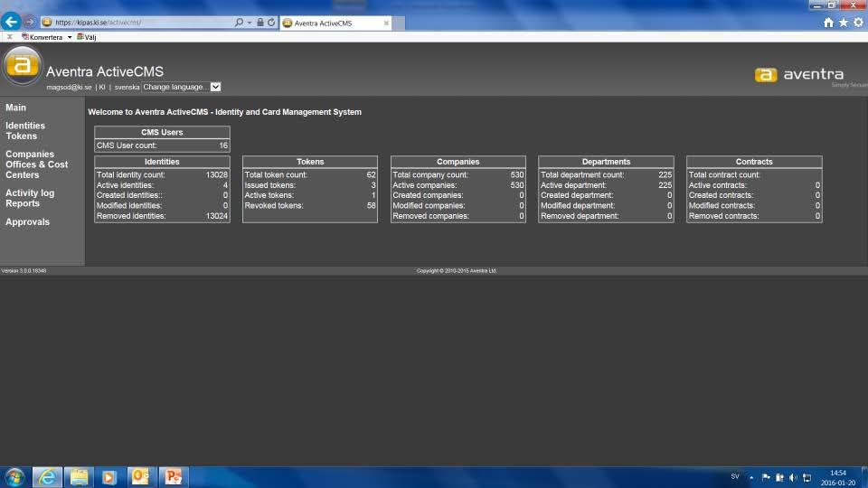Click the Departments panel header
This screenshot has width=868, height=488.
click(x=606, y=162)
